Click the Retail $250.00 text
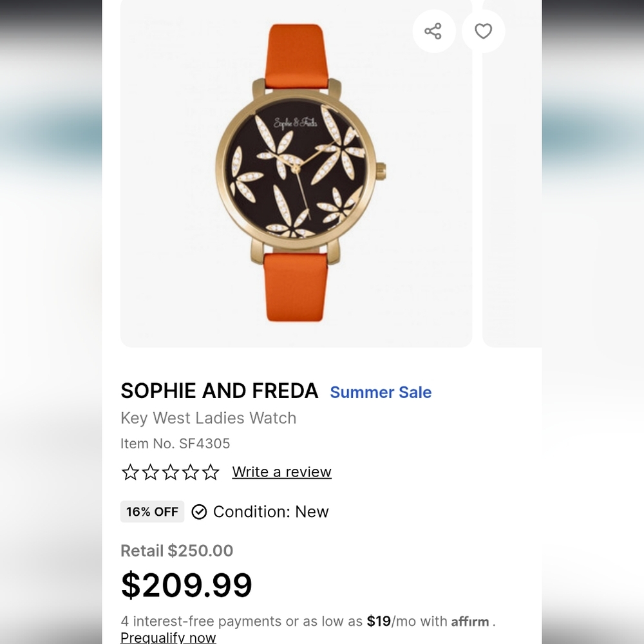 pos(176,551)
